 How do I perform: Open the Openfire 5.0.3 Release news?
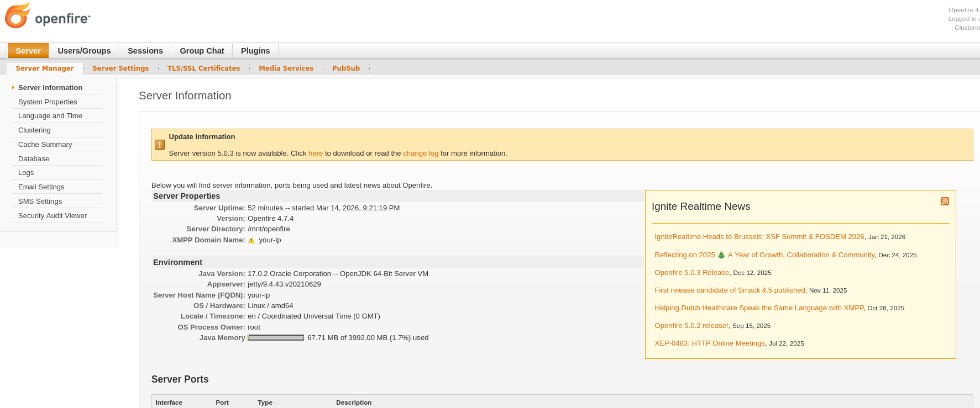(x=692, y=273)
